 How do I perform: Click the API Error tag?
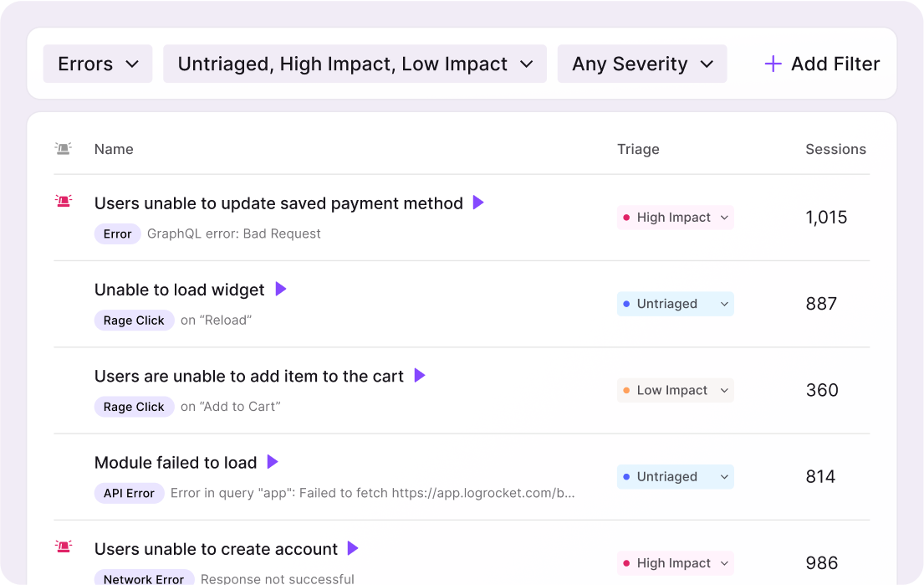tap(129, 493)
